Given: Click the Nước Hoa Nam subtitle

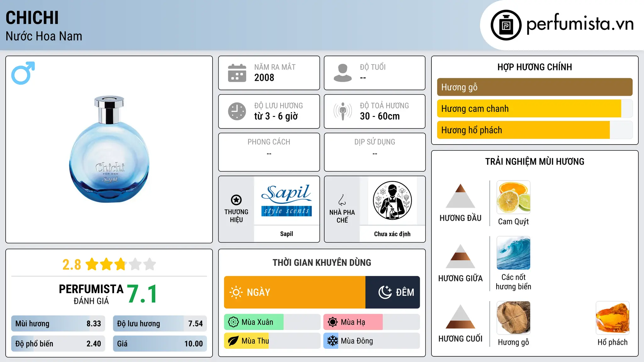Looking at the screenshot, I should tap(44, 36).
